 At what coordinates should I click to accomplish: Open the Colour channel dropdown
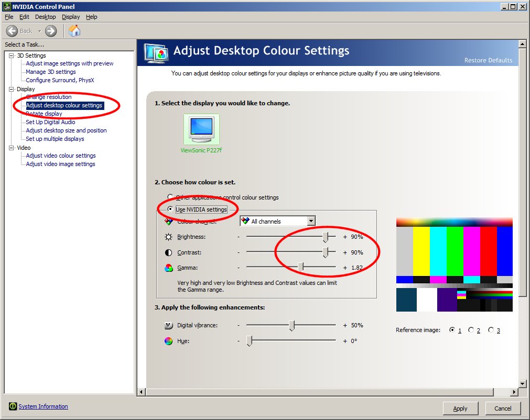click(x=311, y=222)
